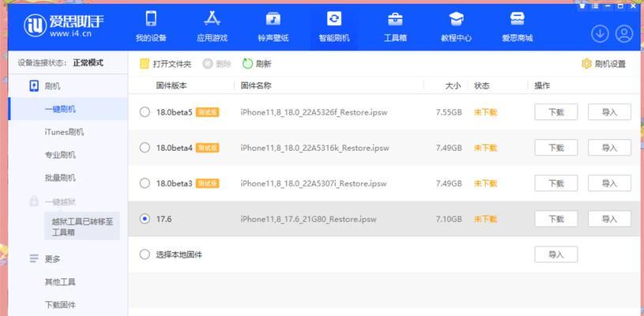Open 教程中心 tutorial center
Screen dimensions: 644x316
(456, 27)
